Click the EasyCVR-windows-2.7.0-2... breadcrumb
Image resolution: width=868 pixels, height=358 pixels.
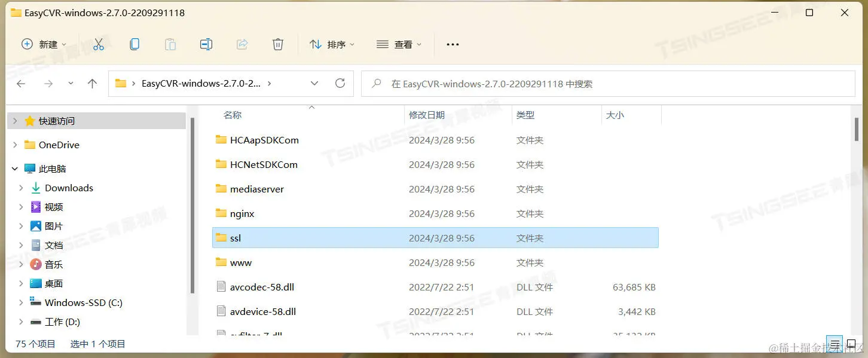click(x=201, y=84)
